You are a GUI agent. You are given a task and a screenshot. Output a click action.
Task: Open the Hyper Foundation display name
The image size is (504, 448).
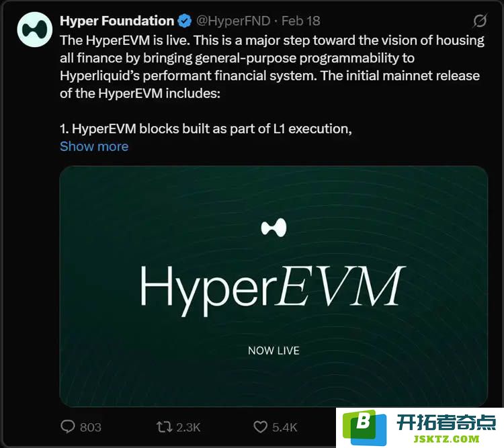click(117, 21)
